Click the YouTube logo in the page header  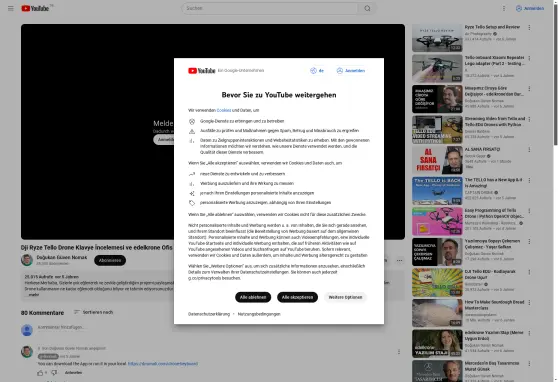coord(35,8)
